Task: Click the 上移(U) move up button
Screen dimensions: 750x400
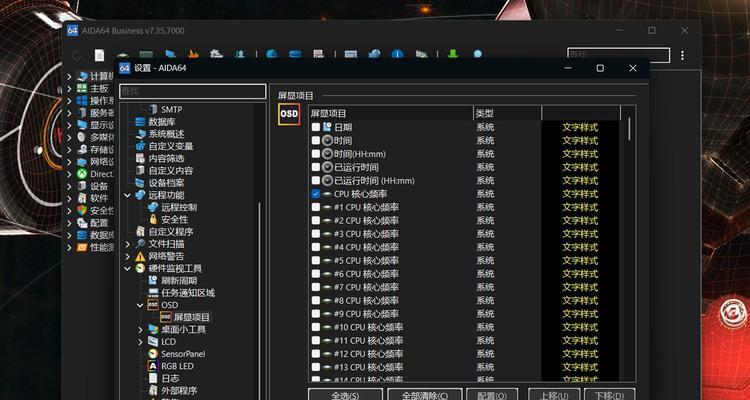Action: (554, 395)
